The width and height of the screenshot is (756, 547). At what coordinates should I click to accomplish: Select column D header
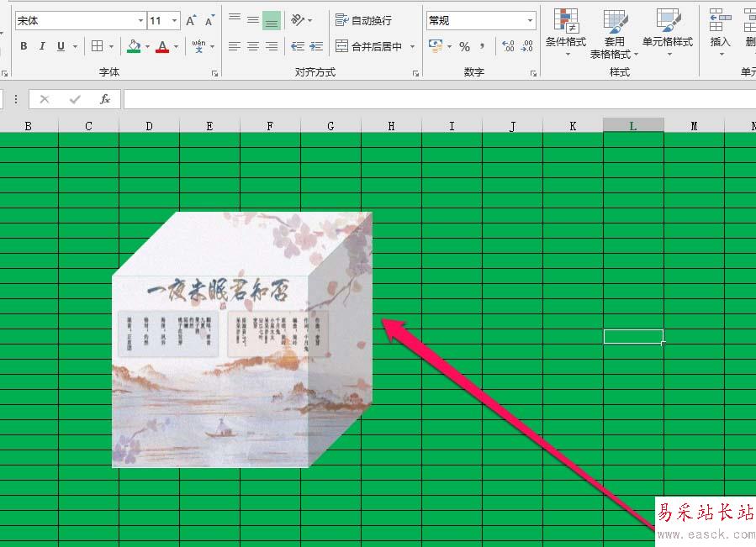click(x=149, y=126)
